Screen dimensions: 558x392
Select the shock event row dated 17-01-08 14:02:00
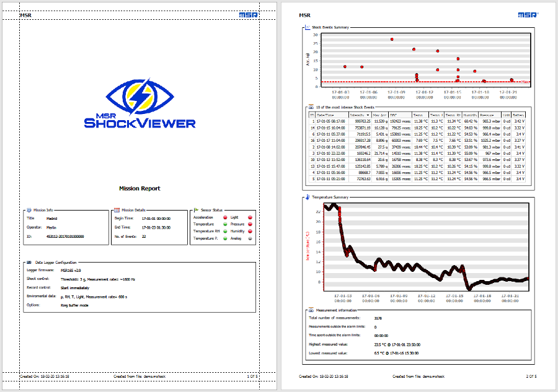(417, 147)
